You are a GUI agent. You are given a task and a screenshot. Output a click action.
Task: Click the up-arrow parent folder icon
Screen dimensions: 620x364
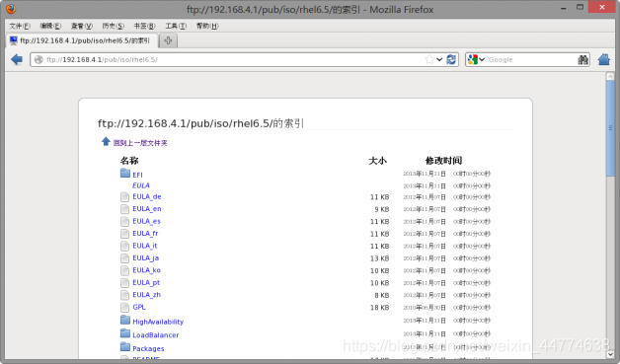[106, 141]
